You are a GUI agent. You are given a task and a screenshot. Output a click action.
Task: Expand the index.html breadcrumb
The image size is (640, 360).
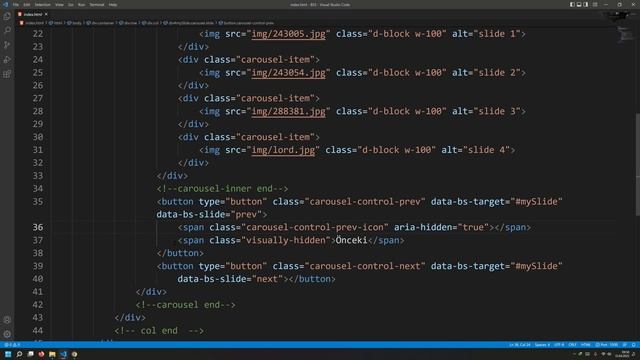(x=32, y=23)
